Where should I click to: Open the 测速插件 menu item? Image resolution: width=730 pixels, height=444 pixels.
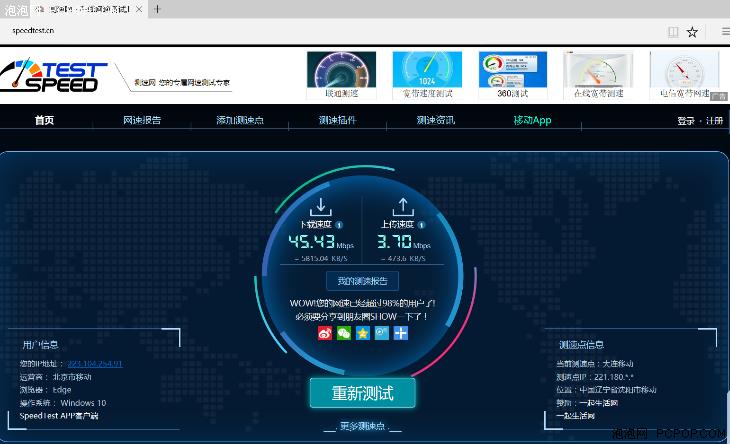click(x=338, y=120)
